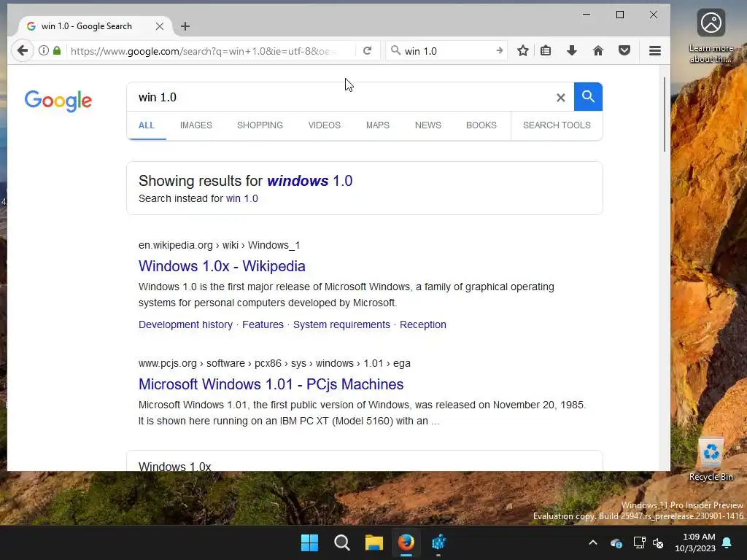Image resolution: width=747 pixels, height=560 pixels.
Task: Open site information icon in address bar
Action: click(43, 50)
